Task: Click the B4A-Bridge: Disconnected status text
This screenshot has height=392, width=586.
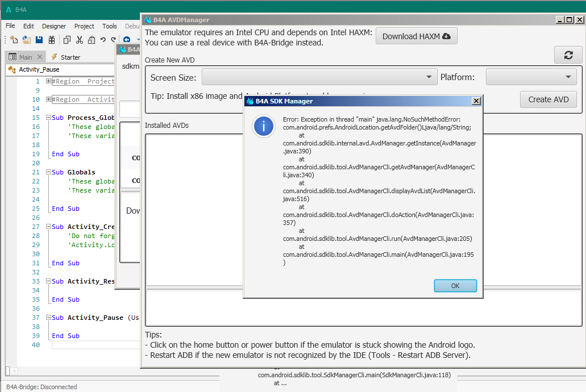Action: [41, 387]
